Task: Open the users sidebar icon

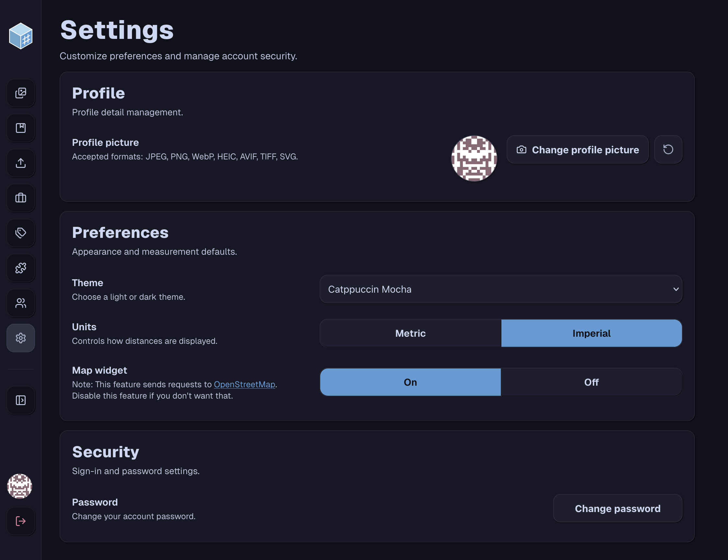Action: (21, 303)
